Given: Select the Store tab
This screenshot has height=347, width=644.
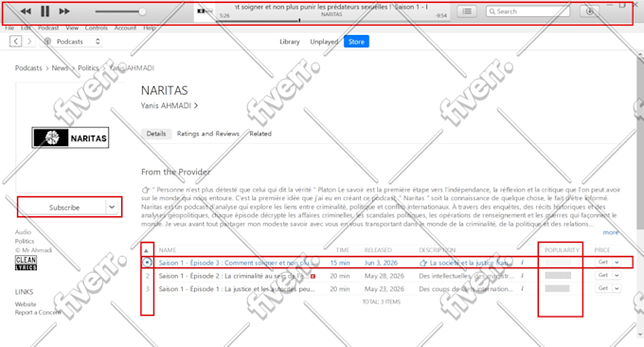Looking at the screenshot, I should pos(356,42).
